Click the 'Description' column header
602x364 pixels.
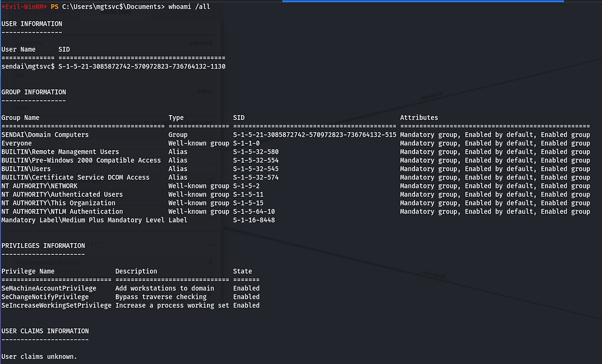click(x=136, y=271)
